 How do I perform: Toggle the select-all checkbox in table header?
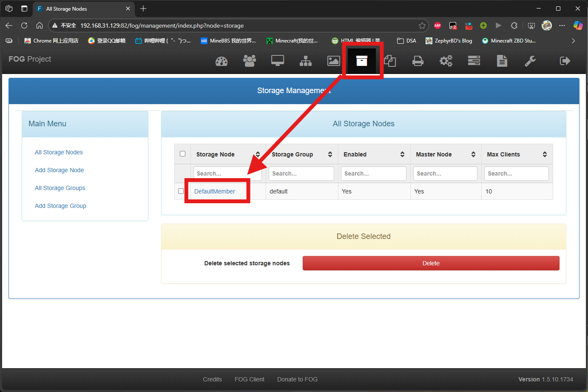[183, 154]
